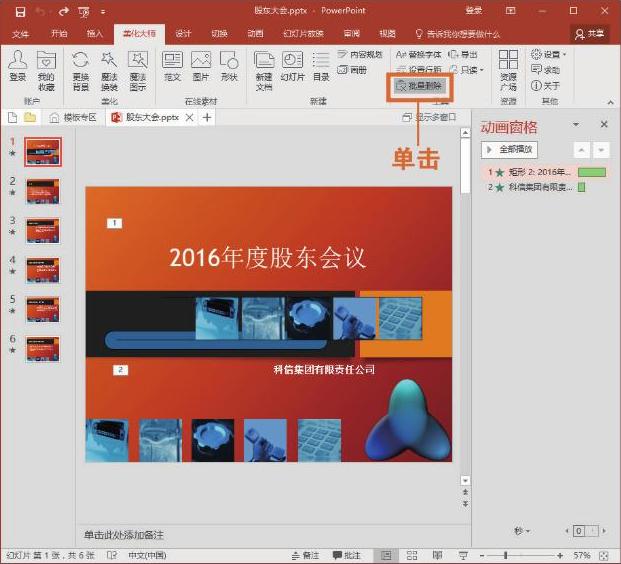Close the 股东大会.pptx document tab
The height and width of the screenshot is (564, 621).
[x=190, y=118]
